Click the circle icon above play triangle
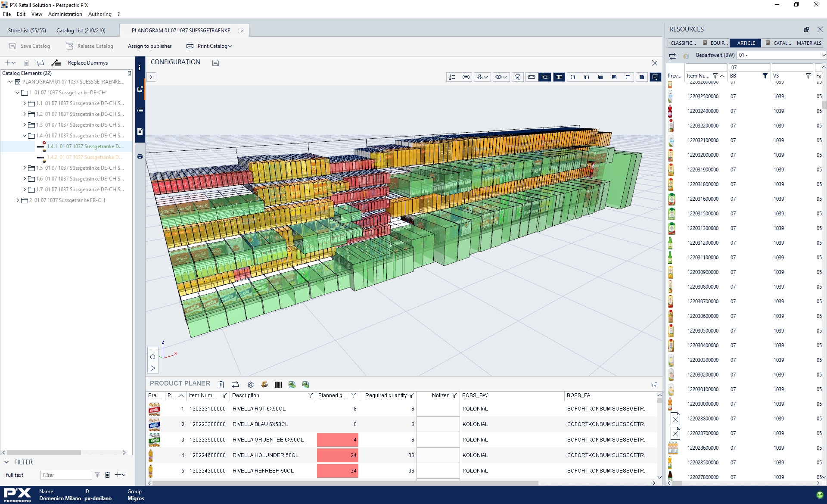Screen dimensions: 827x504 [x=153, y=357]
